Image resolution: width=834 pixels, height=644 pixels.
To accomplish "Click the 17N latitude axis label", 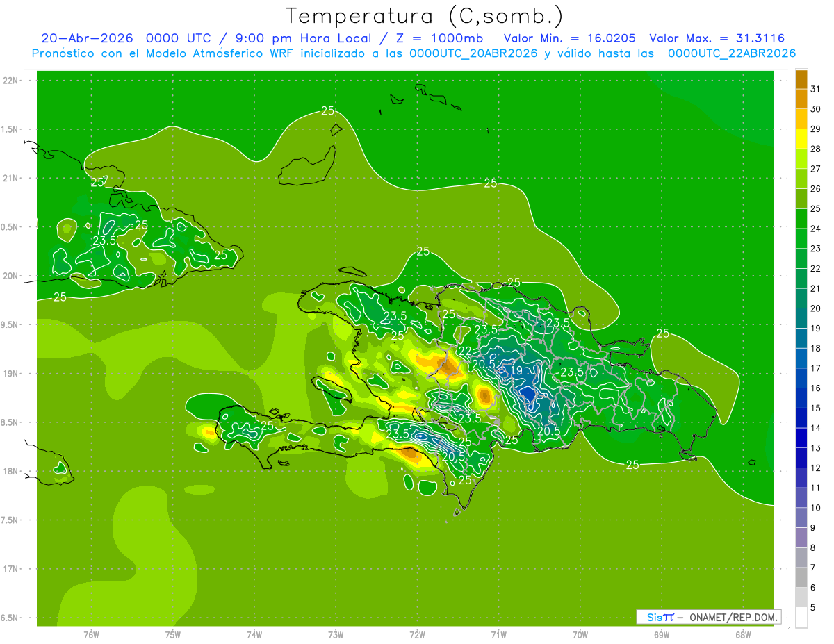I will (x=11, y=569).
